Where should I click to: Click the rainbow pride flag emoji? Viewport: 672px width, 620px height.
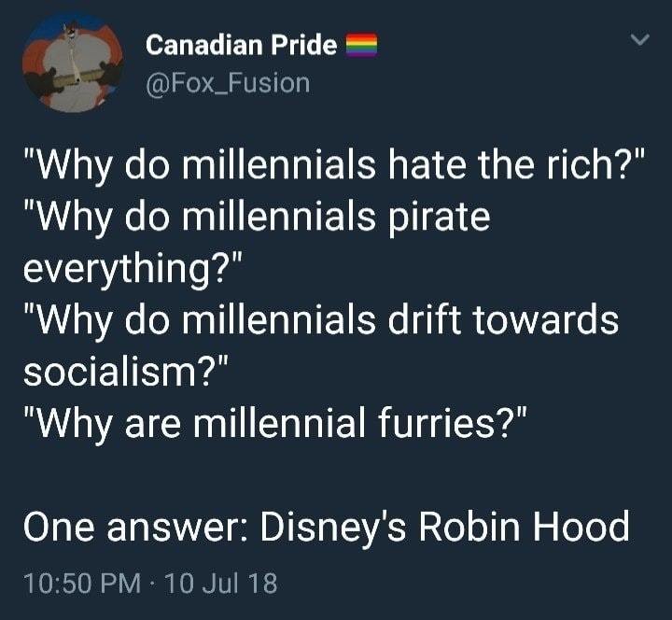(361, 45)
